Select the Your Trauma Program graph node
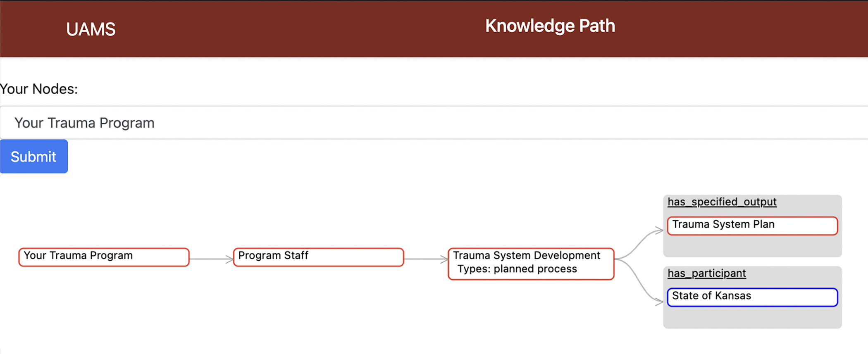Screen dimensions: 868x354 click(104, 257)
